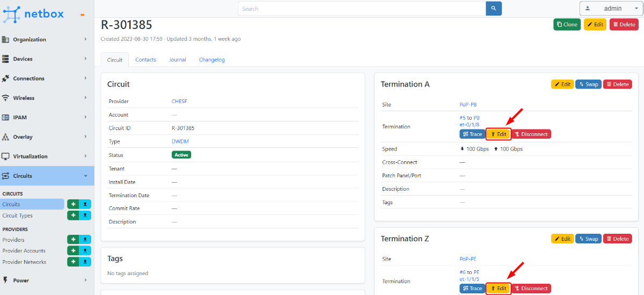Click the import icon next to Circuit Types
The width and height of the screenshot is (644, 295).
[85, 215]
